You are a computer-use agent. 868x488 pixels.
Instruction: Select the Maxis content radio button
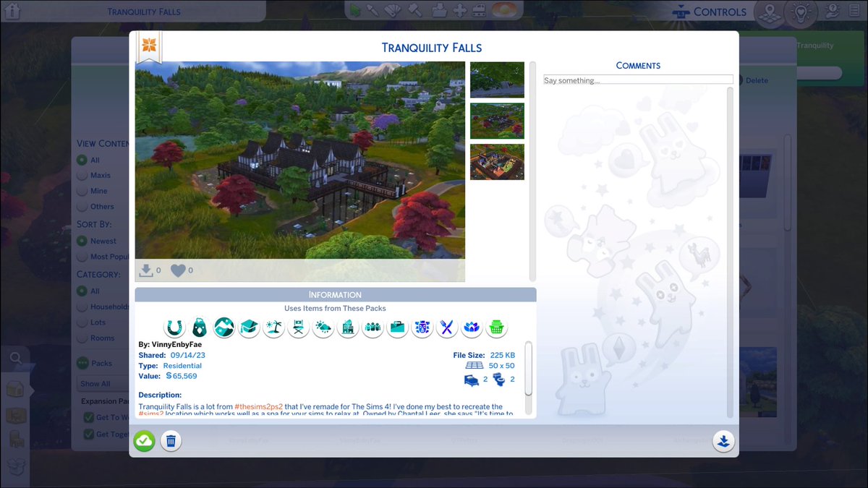pyautogui.click(x=82, y=175)
